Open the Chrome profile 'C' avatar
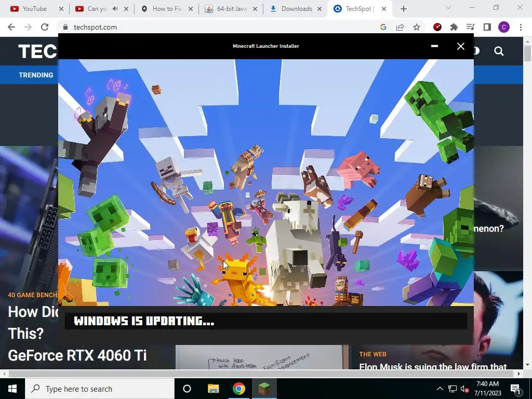This screenshot has height=399, width=532. pyautogui.click(x=504, y=27)
